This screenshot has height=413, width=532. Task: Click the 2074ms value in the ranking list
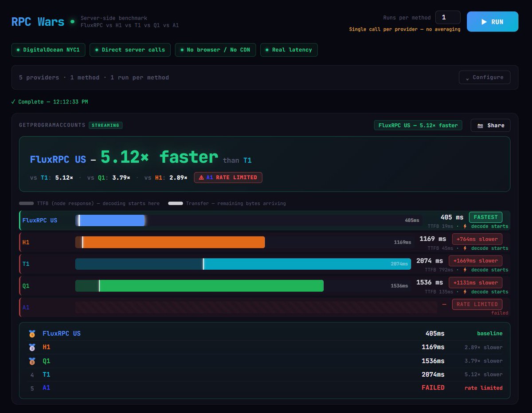(433, 374)
